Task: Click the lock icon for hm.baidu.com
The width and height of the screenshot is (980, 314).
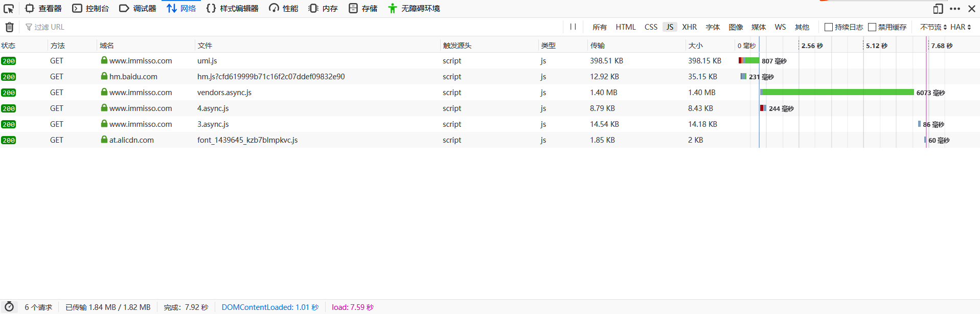Action: point(104,76)
